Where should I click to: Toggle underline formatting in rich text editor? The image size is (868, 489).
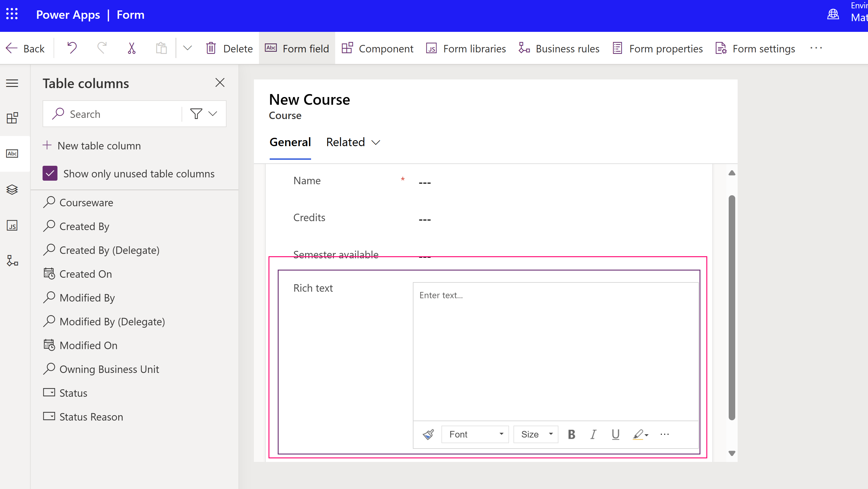point(615,434)
